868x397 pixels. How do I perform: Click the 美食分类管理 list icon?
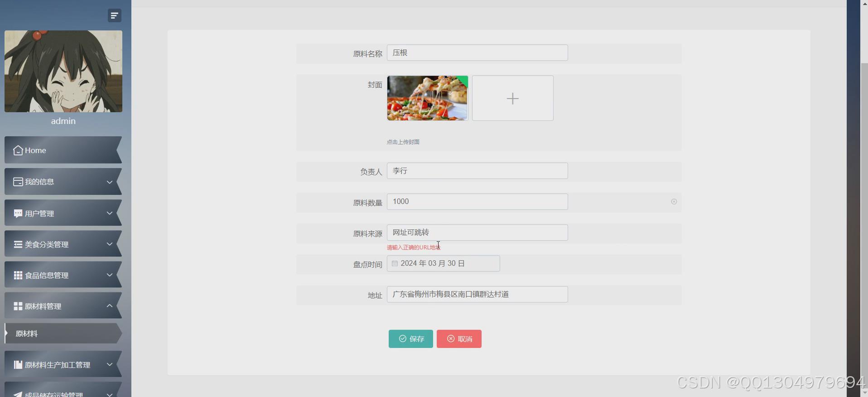(18, 244)
